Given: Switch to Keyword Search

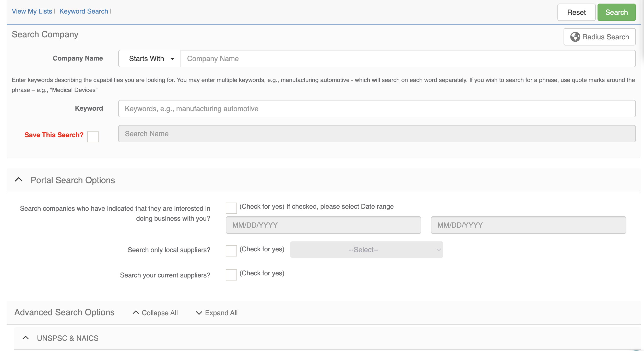Looking at the screenshot, I should 84,11.
